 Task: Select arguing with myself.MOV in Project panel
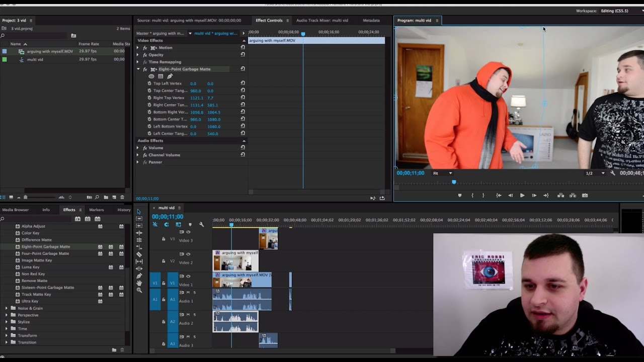click(x=50, y=51)
